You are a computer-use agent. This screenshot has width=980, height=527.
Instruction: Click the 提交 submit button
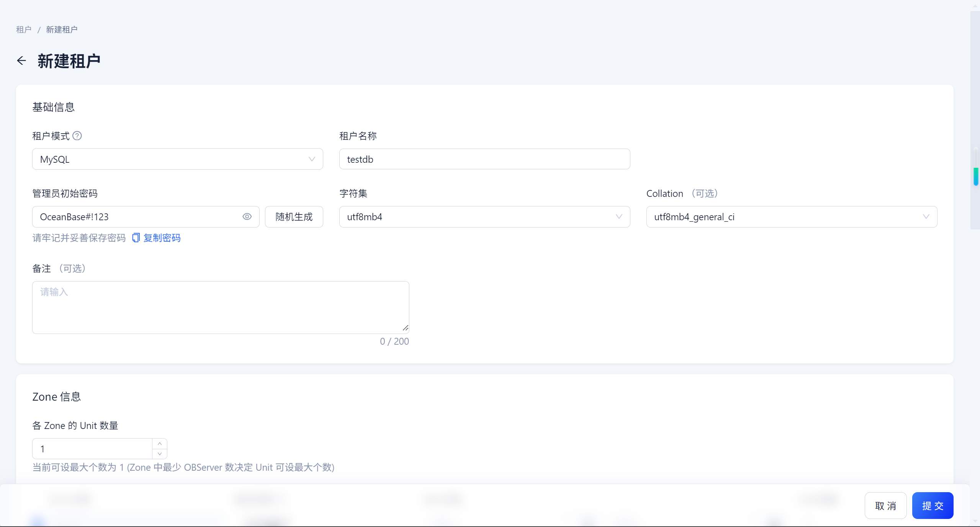(933, 506)
